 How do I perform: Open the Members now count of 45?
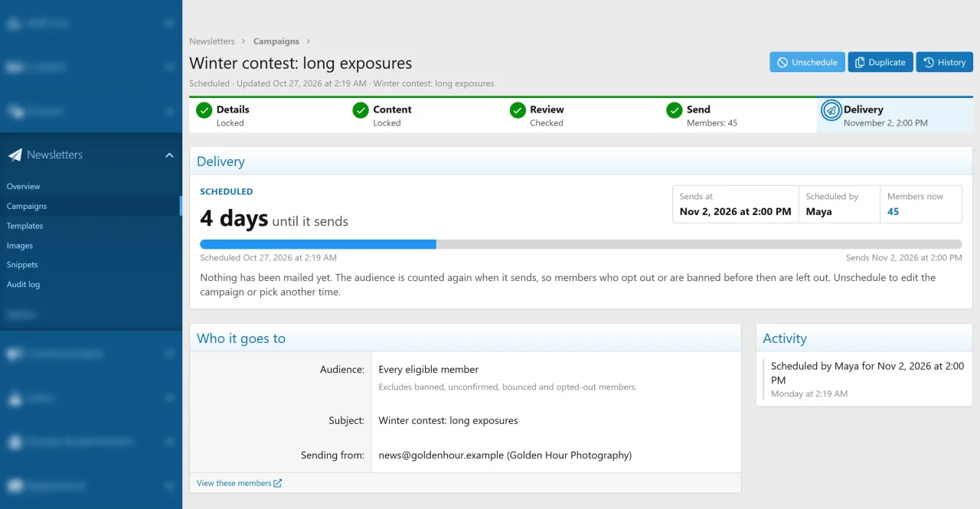893,211
